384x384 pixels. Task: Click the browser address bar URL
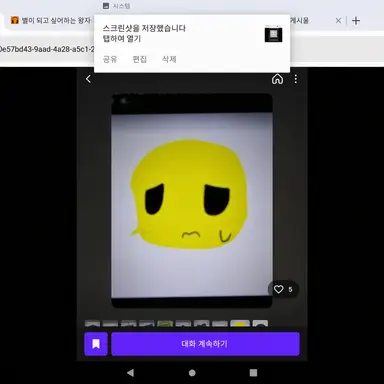[x=47, y=49]
